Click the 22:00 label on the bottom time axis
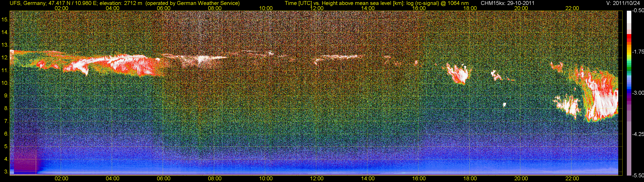644x182 pixels. point(572,179)
